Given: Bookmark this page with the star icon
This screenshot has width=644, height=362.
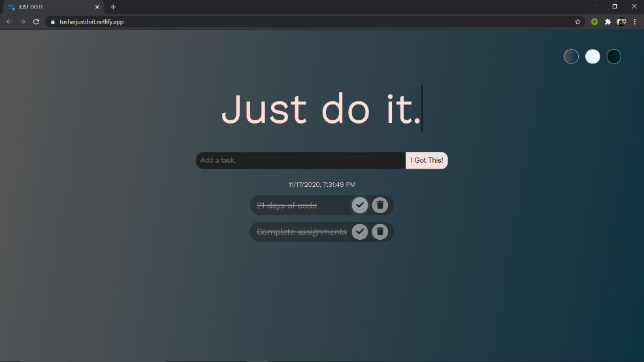Looking at the screenshot, I should pyautogui.click(x=577, y=22).
